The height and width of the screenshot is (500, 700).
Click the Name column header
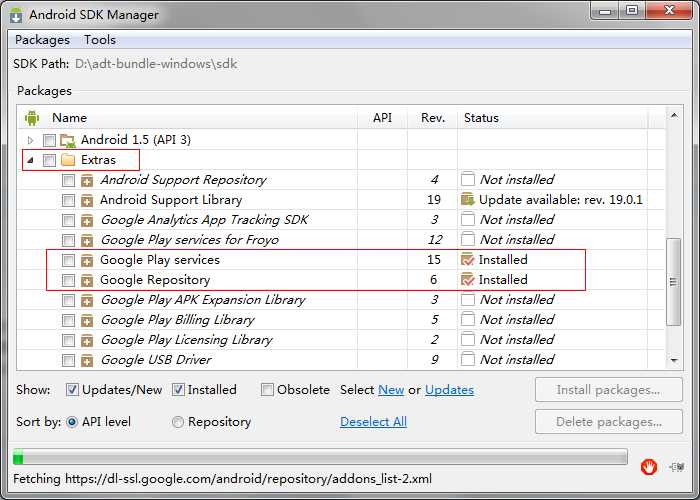tap(69, 118)
